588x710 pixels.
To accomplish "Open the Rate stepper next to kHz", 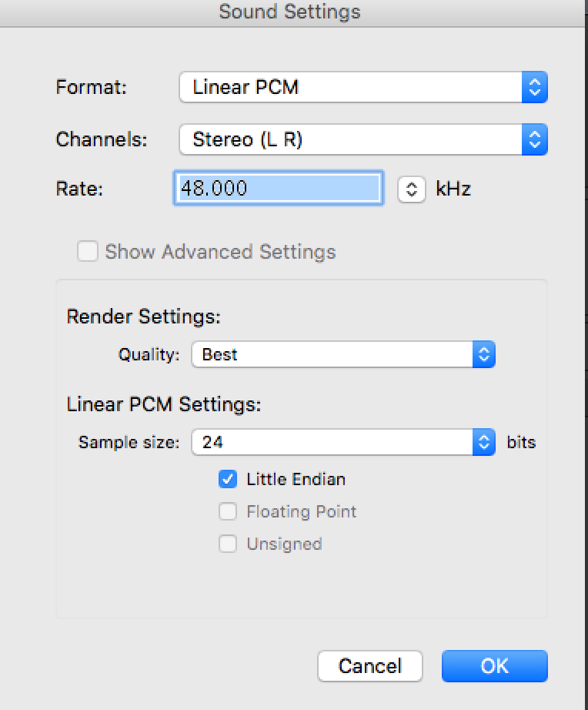I will [412, 189].
